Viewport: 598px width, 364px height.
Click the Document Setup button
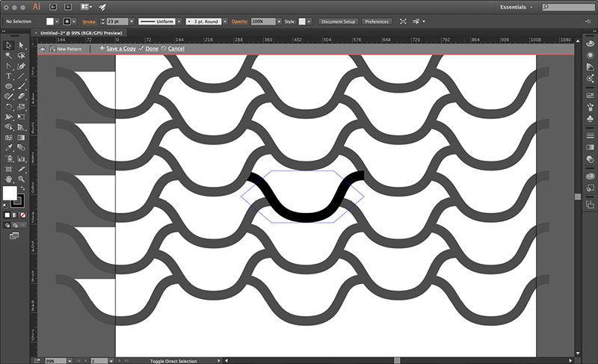tap(339, 22)
